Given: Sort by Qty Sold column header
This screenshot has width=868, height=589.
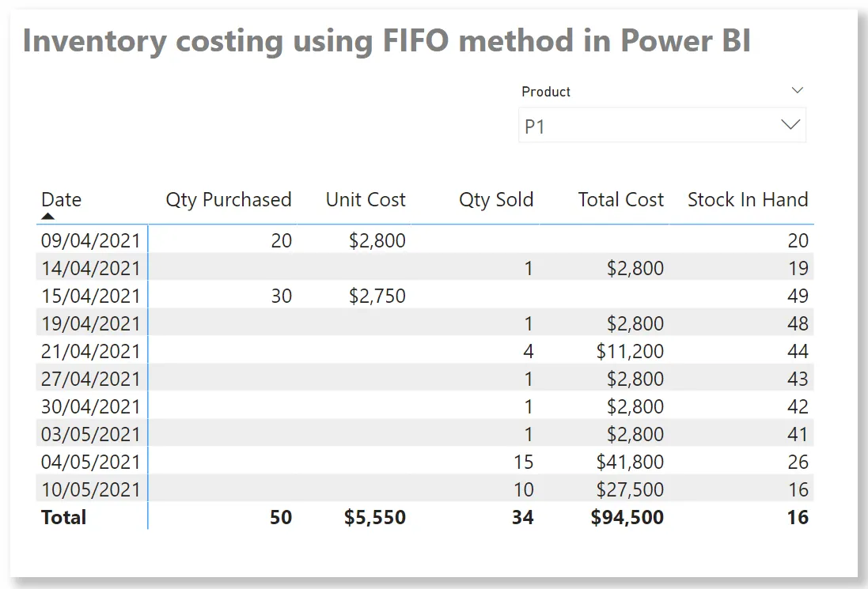Looking at the screenshot, I should (x=496, y=200).
